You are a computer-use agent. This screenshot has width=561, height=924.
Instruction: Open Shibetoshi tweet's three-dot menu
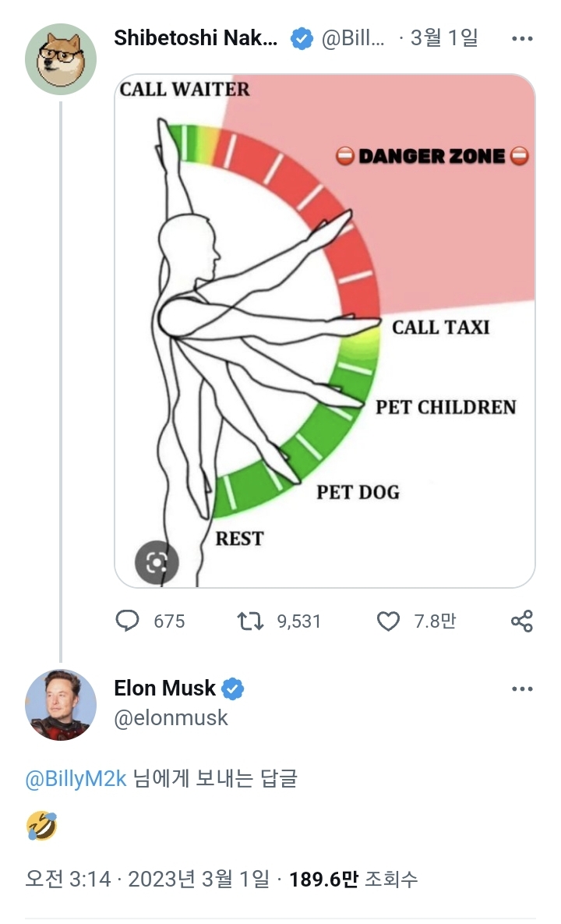[521, 38]
